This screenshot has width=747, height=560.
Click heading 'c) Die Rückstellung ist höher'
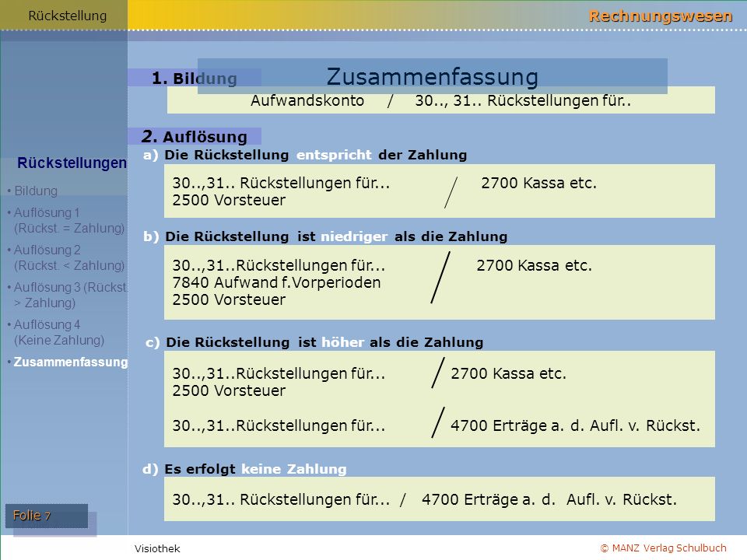[314, 342]
